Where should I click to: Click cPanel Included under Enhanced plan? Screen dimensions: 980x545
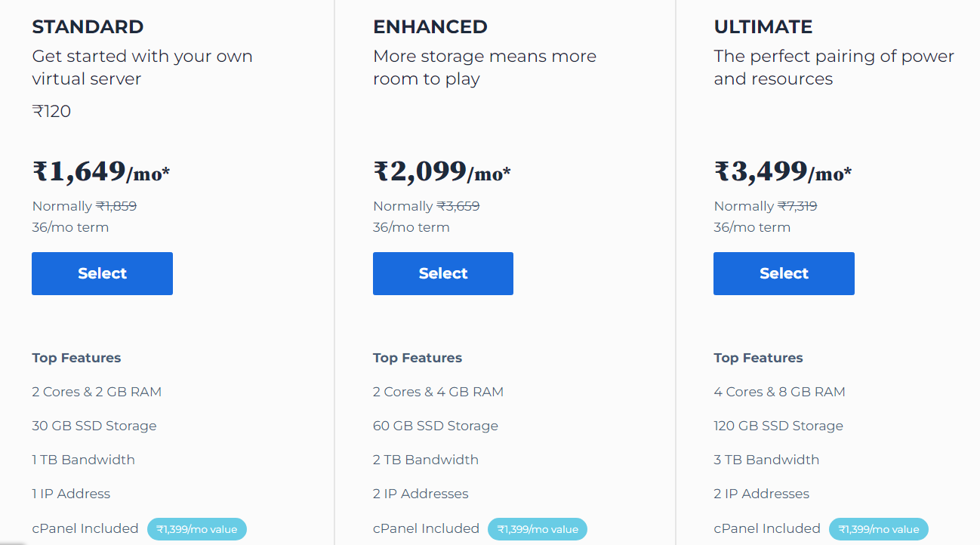(x=426, y=528)
